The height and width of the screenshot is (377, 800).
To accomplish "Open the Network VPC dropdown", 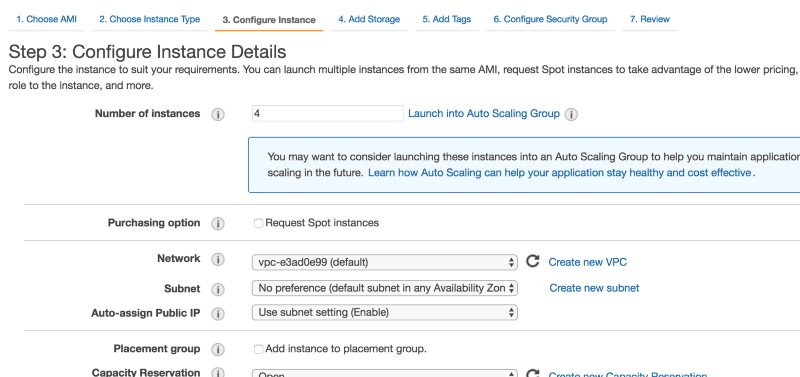I will coord(385,262).
